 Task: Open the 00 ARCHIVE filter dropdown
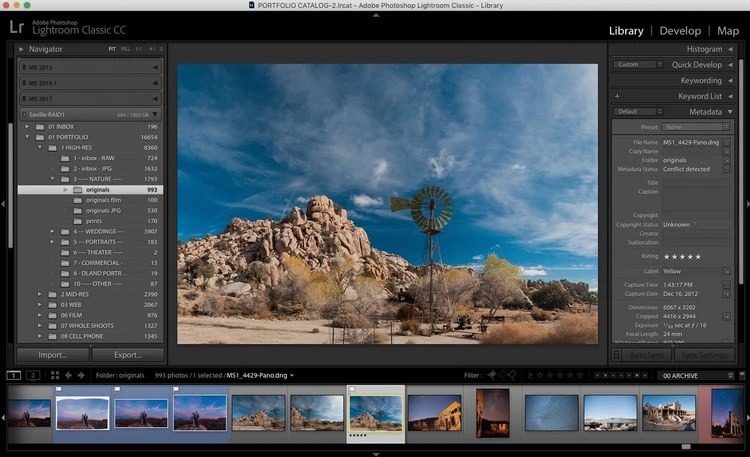694,375
